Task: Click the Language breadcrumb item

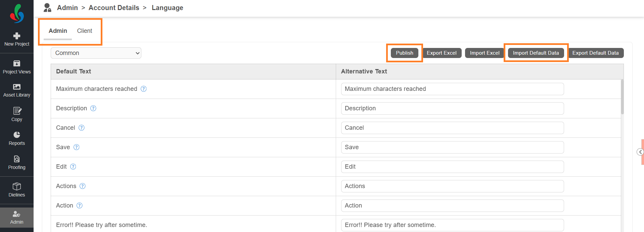Action: click(168, 8)
